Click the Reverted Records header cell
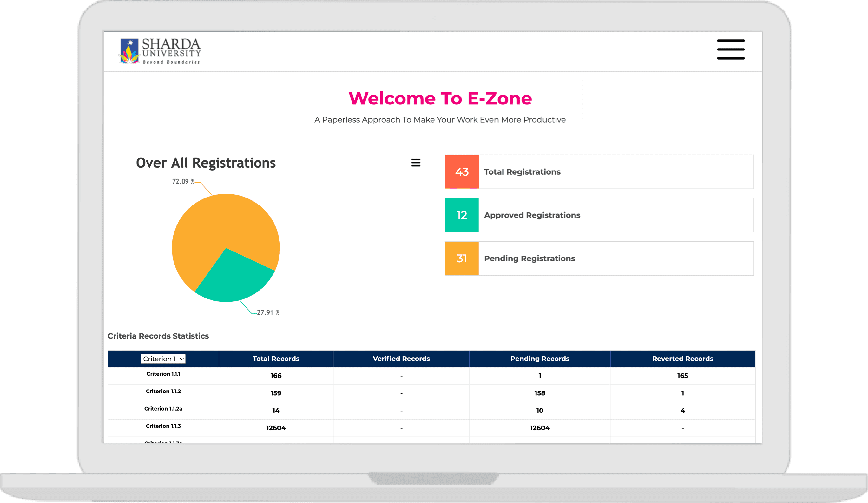868x503 pixels. click(682, 359)
